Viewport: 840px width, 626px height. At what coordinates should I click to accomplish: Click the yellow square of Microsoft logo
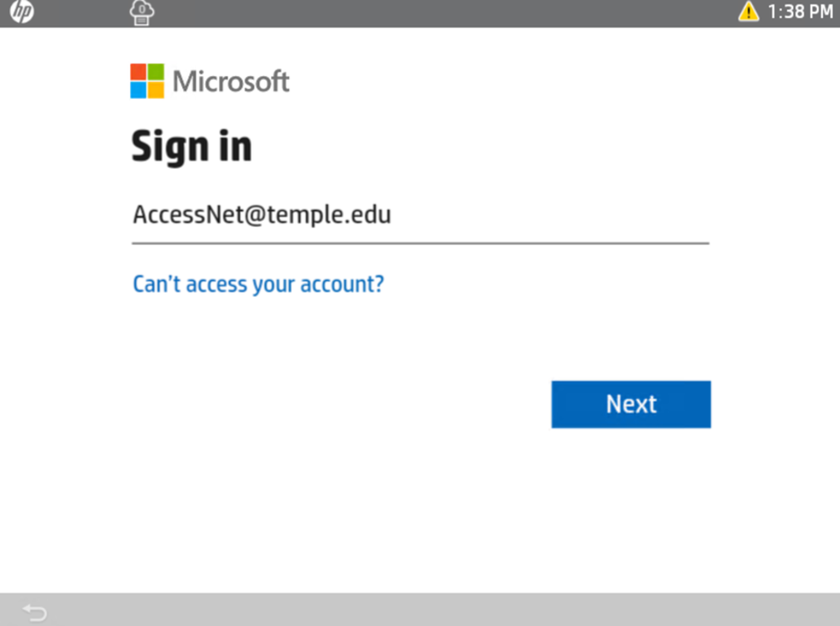[156, 90]
